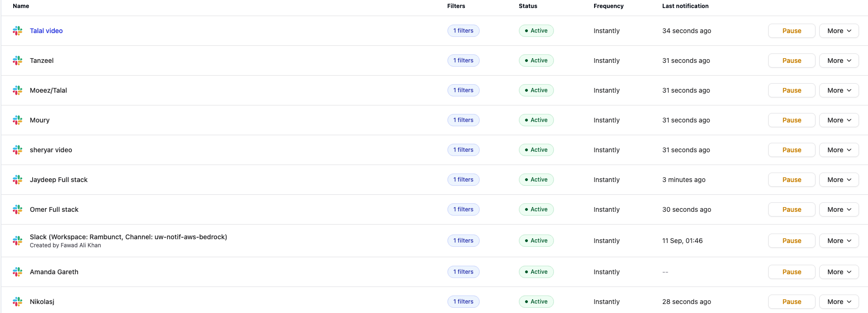The width and height of the screenshot is (868, 313).
Task: Click the 1 filters badge for Moury
Action: tap(463, 120)
